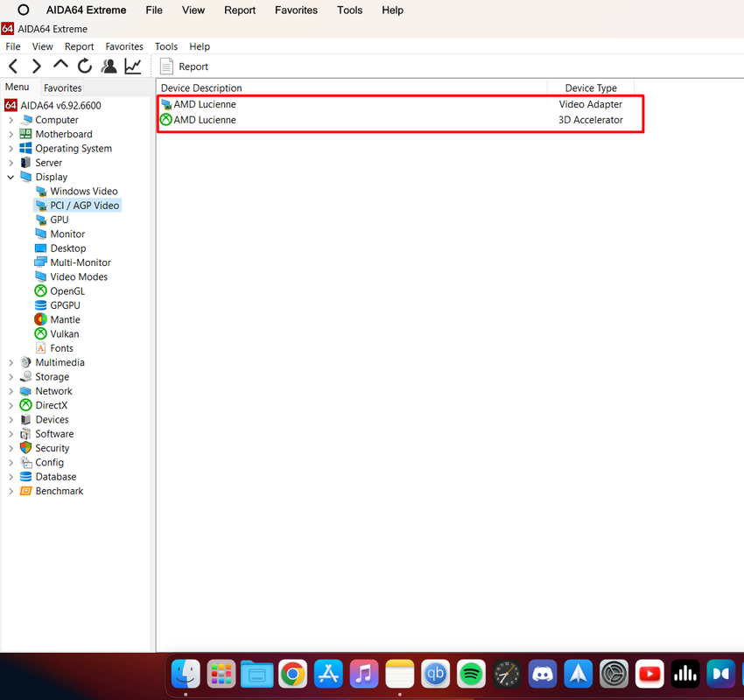Image resolution: width=744 pixels, height=700 pixels.
Task: Open the Tools menu in AIDA64 window
Action: [166, 46]
